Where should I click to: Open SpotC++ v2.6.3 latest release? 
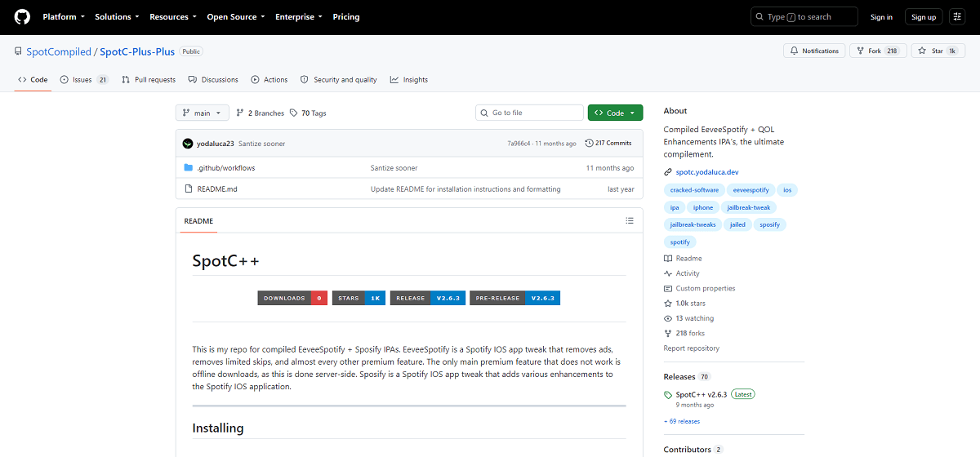(702, 394)
